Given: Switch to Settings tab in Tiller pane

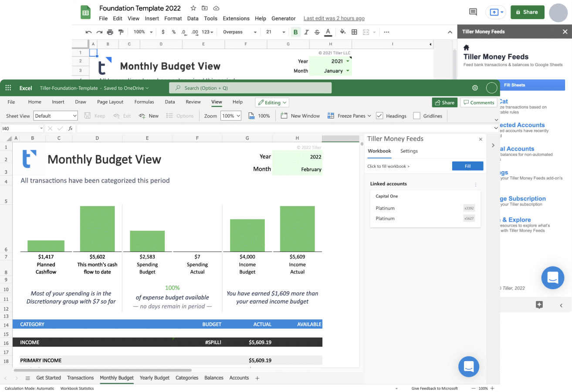Looking at the screenshot, I should tap(409, 151).
